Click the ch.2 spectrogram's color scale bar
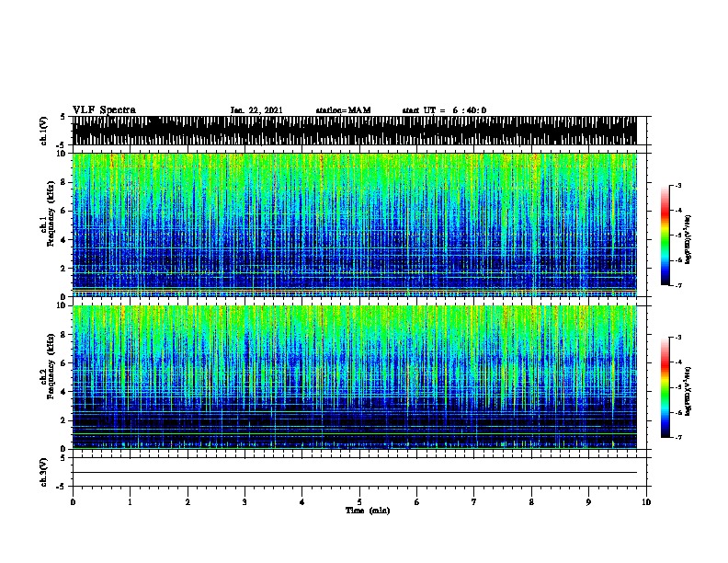 pos(665,387)
